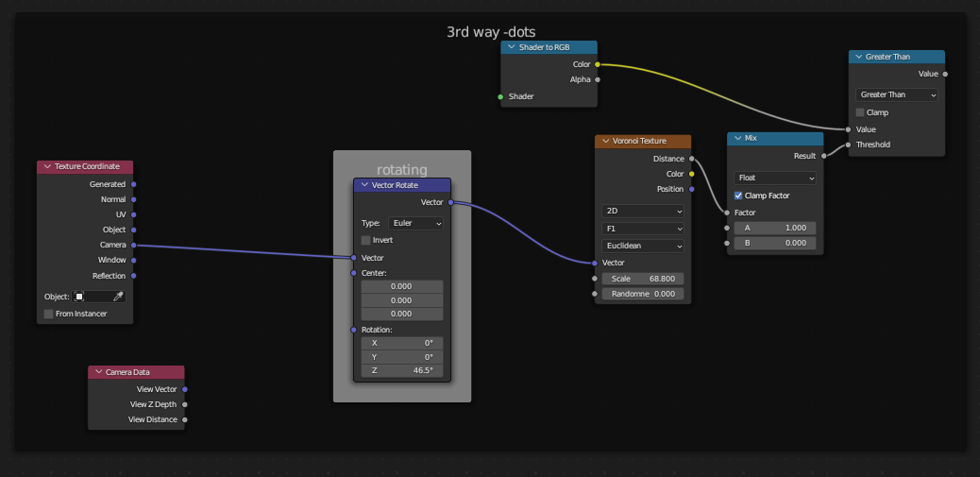Select the 'rotating' frame label
The width and height of the screenshot is (980, 477).
[402, 169]
